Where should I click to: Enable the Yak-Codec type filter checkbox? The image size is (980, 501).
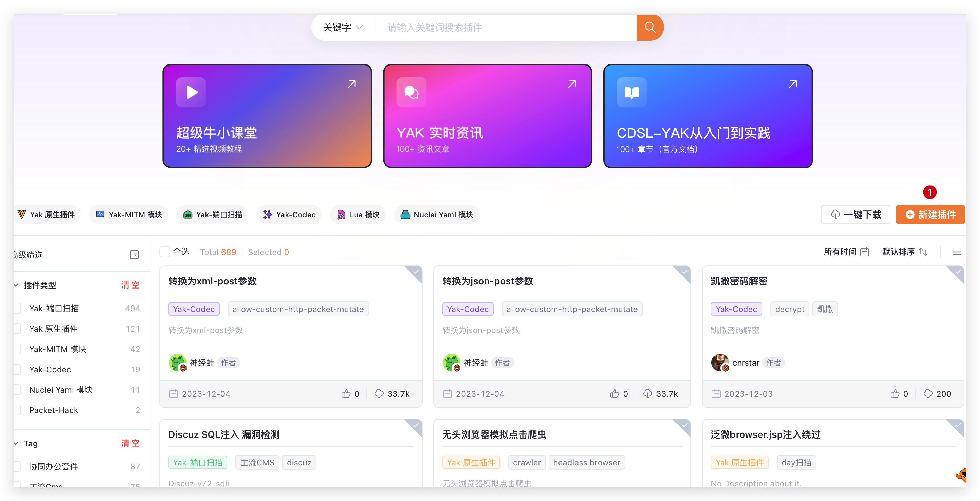coord(17,369)
